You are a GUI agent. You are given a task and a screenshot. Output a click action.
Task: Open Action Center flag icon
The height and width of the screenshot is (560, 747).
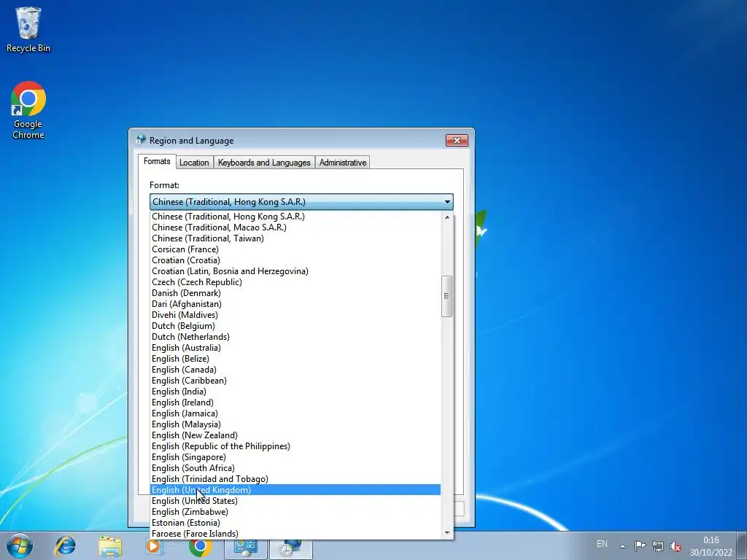pos(640,545)
